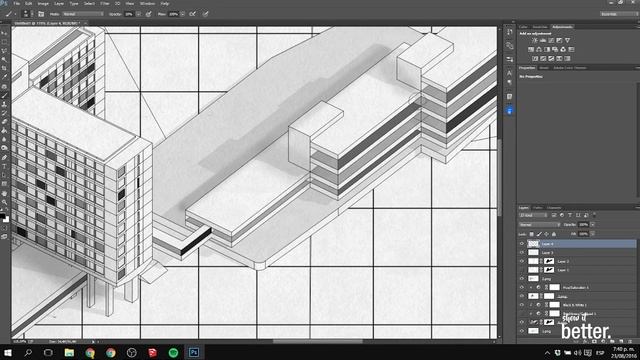This screenshot has width=640, height=360.
Task: Add a Threshold adjustment
Action: (x=551, y=58)
